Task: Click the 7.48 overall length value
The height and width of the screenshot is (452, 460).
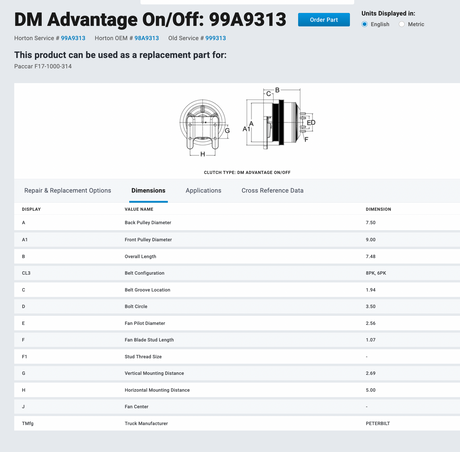Action: click(x=371, y=256)
